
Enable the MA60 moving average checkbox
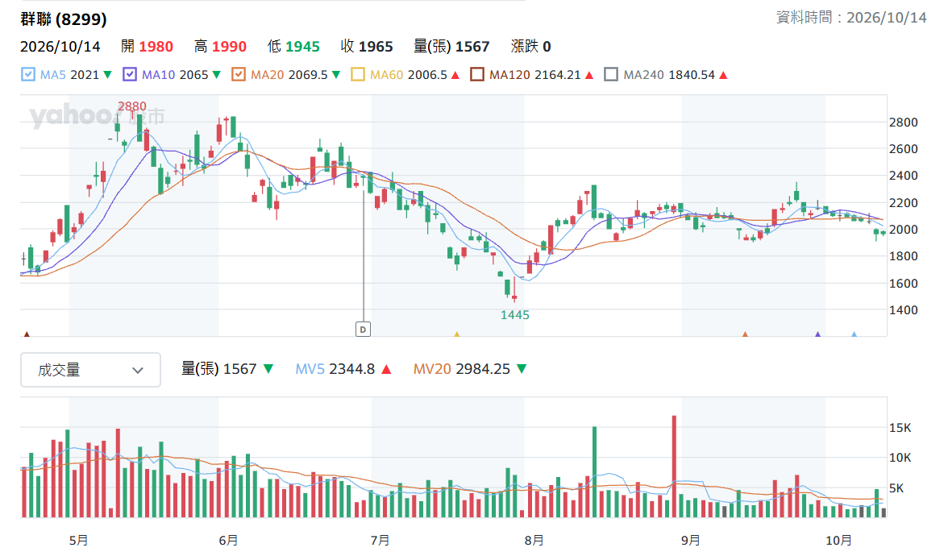(x=358, y=75)
